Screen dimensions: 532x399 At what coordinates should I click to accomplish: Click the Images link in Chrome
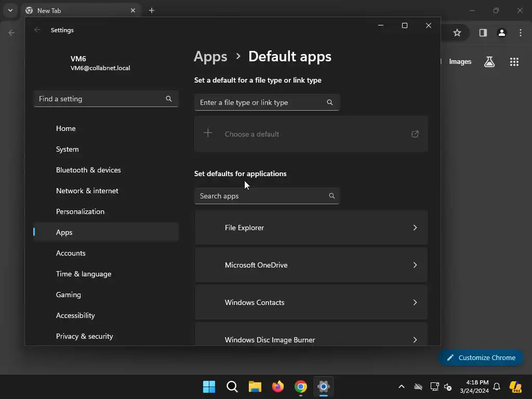coord(460,61)
